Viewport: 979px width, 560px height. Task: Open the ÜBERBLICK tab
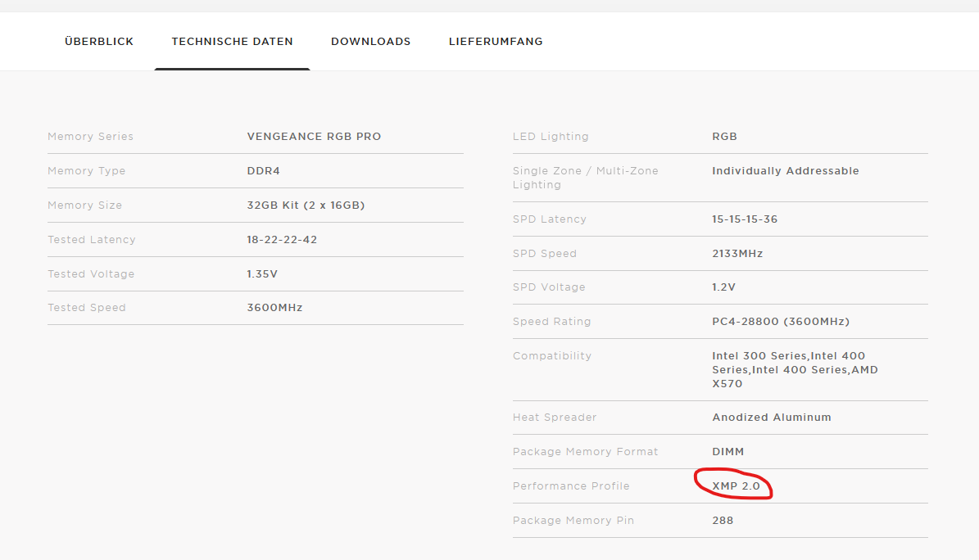pos(98,41)
